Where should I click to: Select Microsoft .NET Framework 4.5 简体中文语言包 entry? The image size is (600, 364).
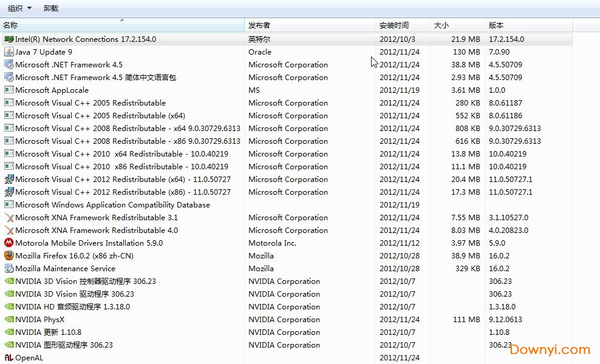click(x=95, y=77)
